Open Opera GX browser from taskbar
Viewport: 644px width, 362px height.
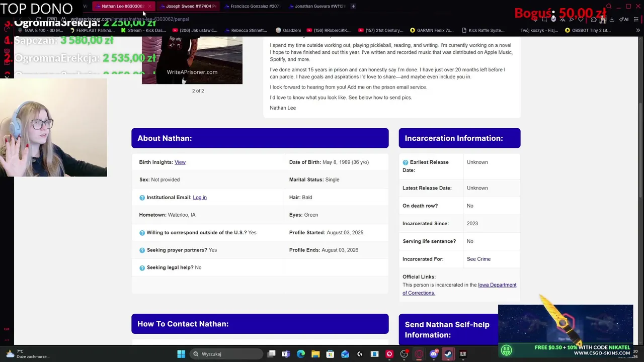pyautogui.click(x=419, y=354)
